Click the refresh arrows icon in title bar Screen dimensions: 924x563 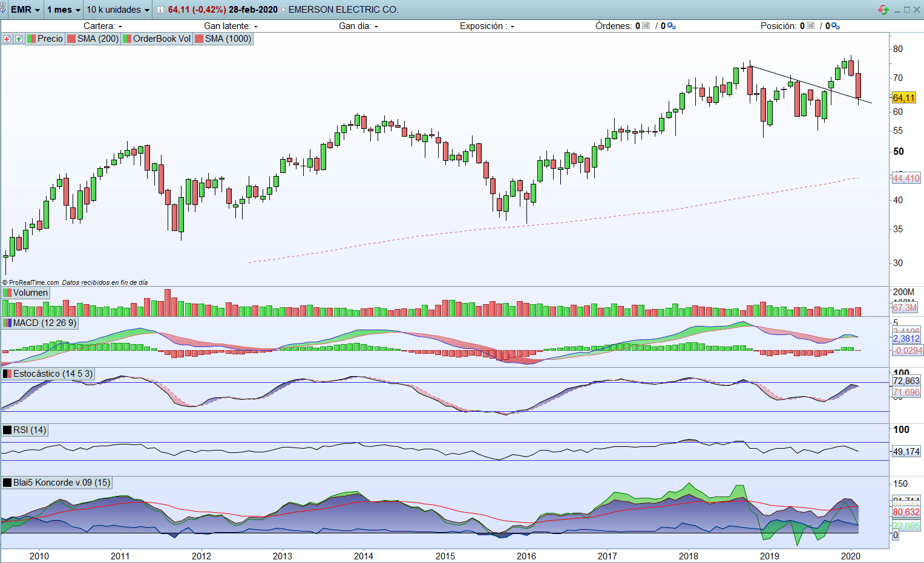click(x=883, y=10)
